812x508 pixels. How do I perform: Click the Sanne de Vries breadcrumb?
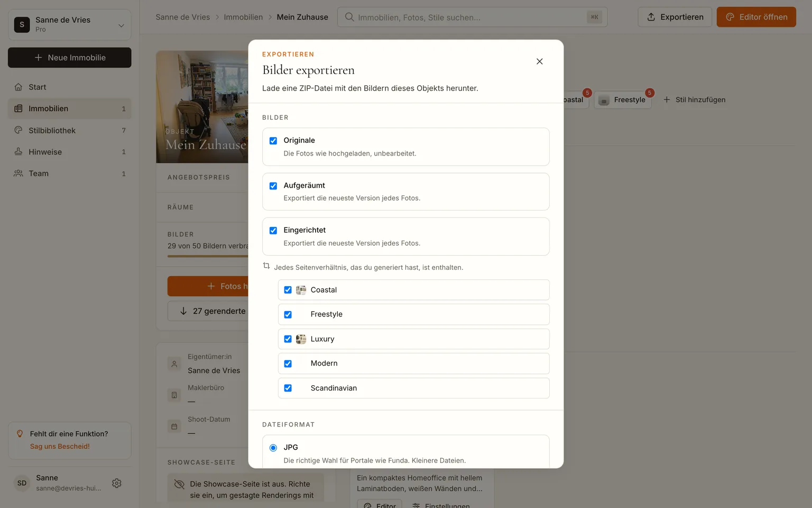point(183,17)
